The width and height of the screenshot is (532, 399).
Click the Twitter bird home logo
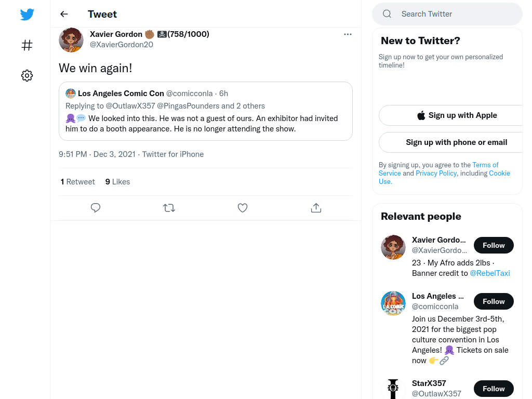[27, 14]
